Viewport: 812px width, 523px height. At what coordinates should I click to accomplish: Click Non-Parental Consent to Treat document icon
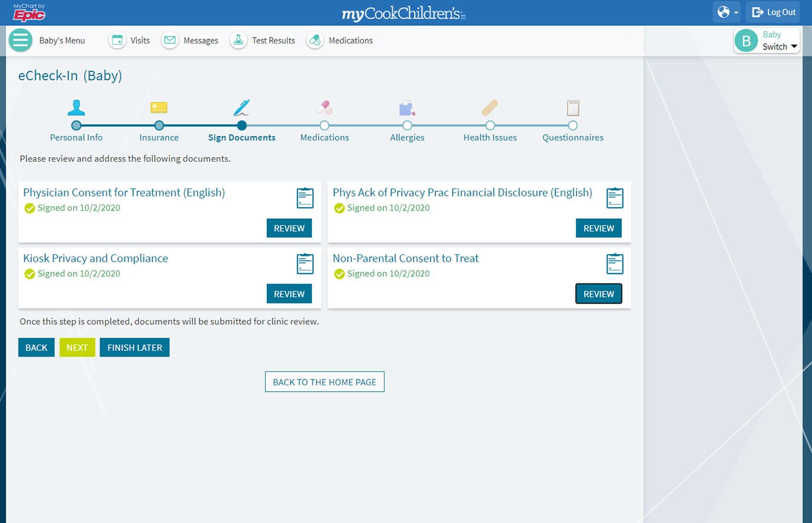click(614, 264)
